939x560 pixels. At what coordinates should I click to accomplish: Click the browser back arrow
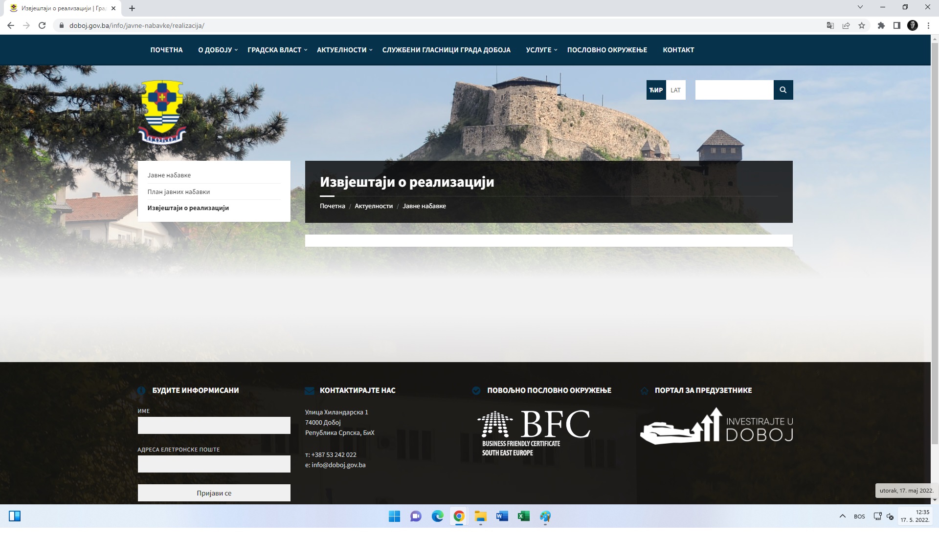pos(11,25)
